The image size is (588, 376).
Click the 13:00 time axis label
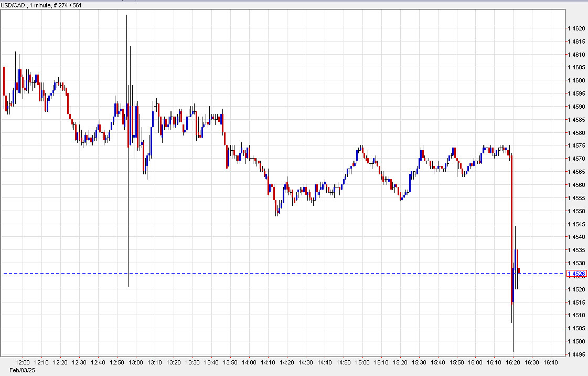coord(136,363)
